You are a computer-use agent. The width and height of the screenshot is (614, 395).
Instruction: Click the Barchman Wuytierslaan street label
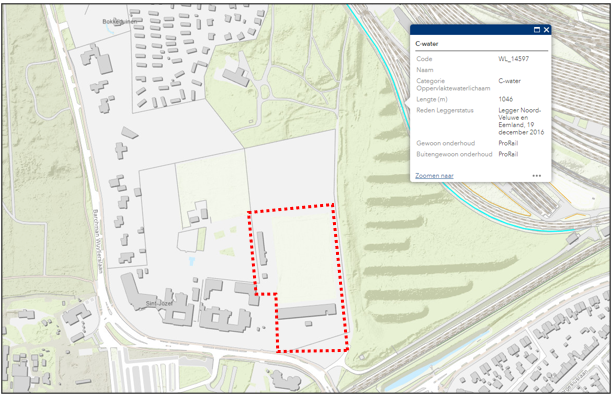click(98, 241)
